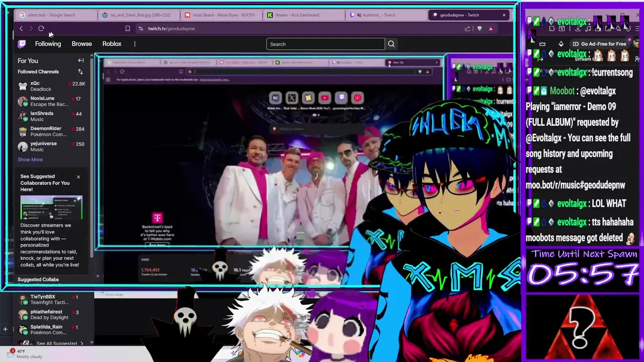This screenshot has width=644, height=362.
Task: Open the Following page
Action: [x=48, y=44]
